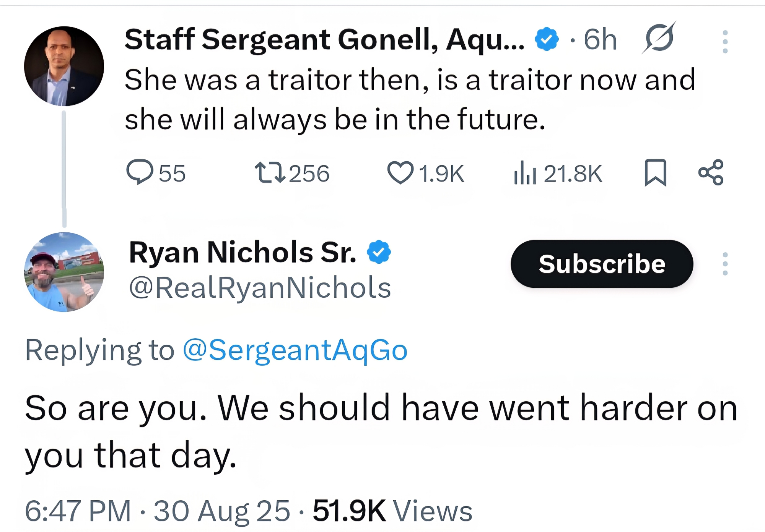View Staff Sergeant Gonell's profile picture
Viewport: 765px width, 532px height.
pyautogui.click(x=64, y=66)
